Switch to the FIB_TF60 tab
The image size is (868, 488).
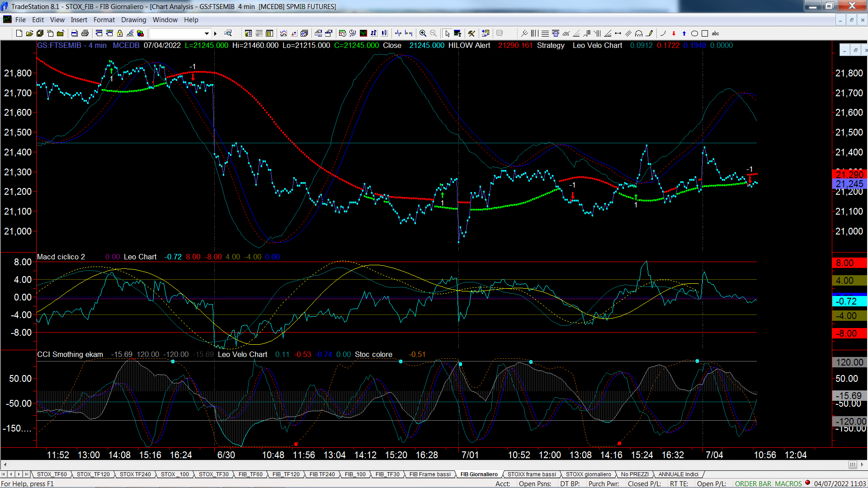[250, 474]
